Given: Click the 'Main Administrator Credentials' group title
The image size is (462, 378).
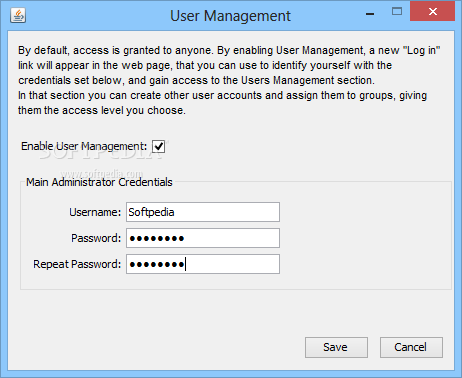Looking at the screenshot, I should pyautogui.click(x=99, y=182).
